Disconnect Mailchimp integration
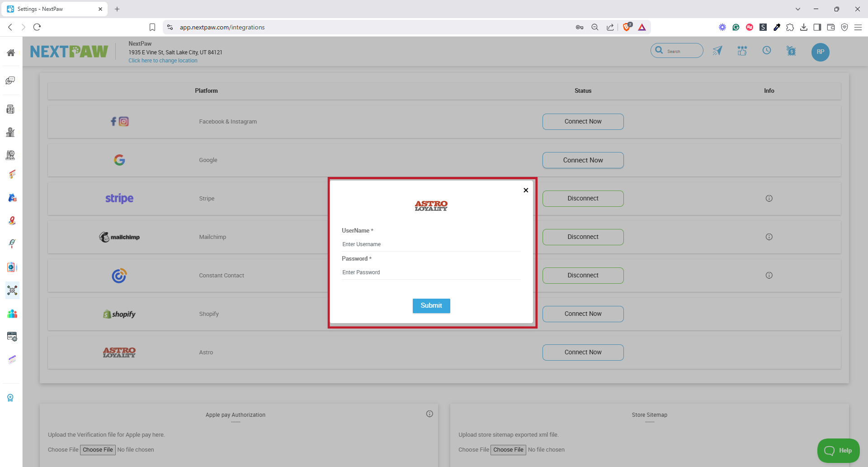This screenshot has width=868, height=467. click(583, 237)
